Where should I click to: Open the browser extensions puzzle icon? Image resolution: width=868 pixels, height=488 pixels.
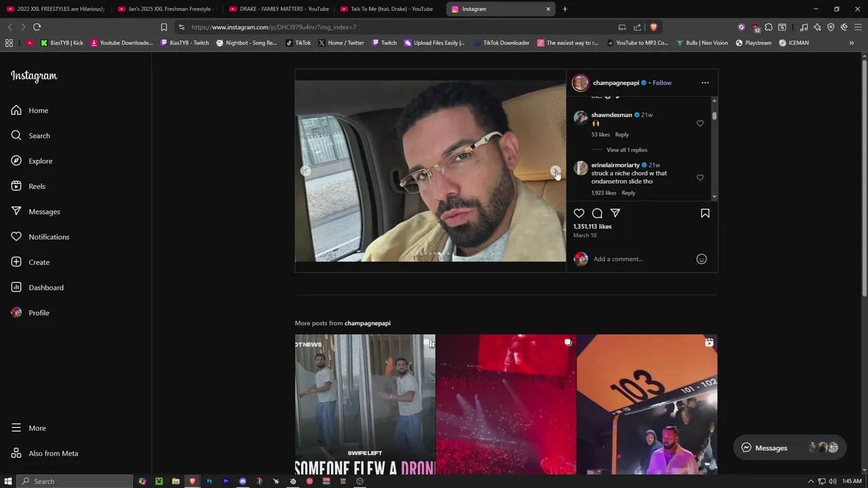[768, 27]
